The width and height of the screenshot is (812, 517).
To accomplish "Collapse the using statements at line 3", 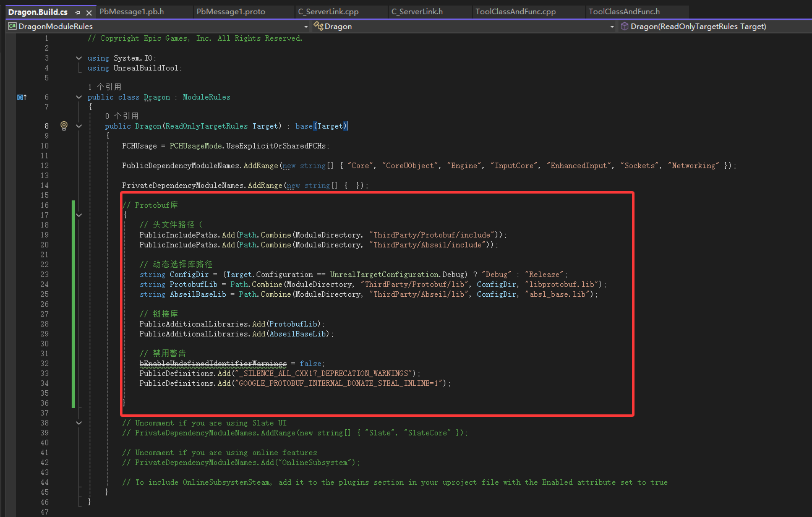I will 79,58.
